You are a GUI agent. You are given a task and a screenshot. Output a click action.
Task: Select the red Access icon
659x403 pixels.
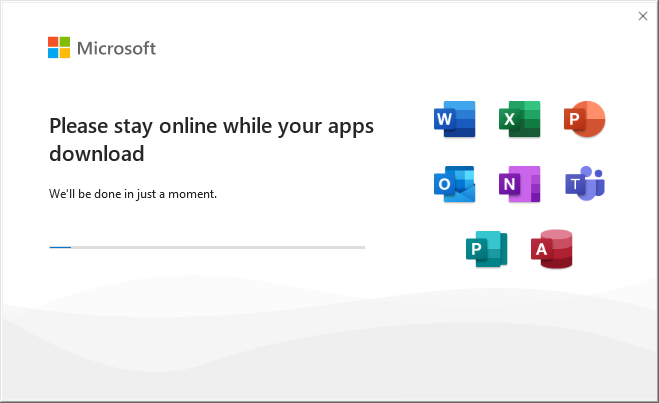553,249
